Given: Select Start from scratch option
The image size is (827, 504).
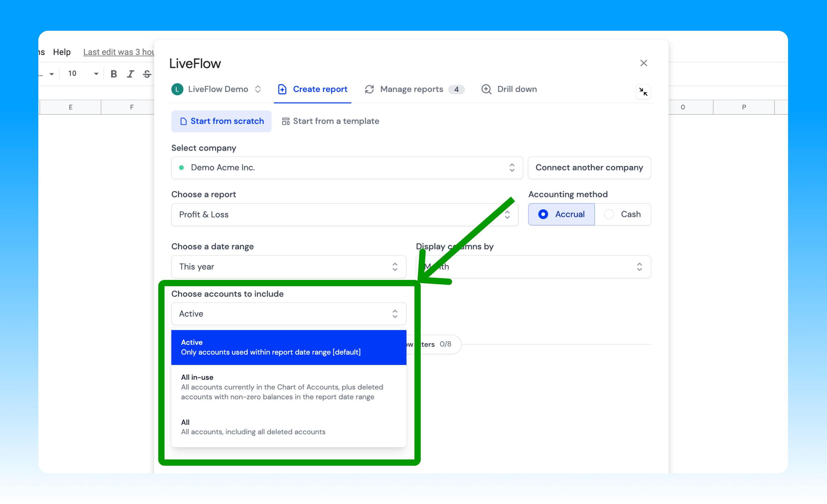Looking at the screenshot, I should coord(222,121).
